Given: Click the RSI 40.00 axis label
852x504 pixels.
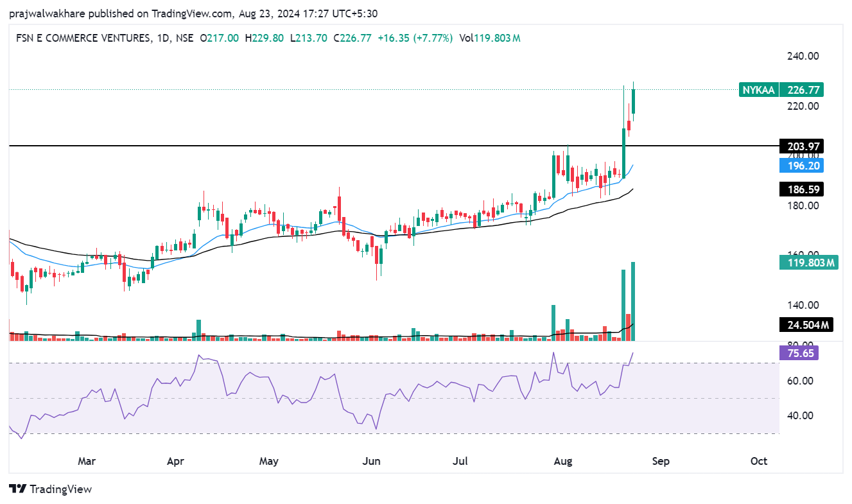Looking at the screenshot, I should (800, 415).
